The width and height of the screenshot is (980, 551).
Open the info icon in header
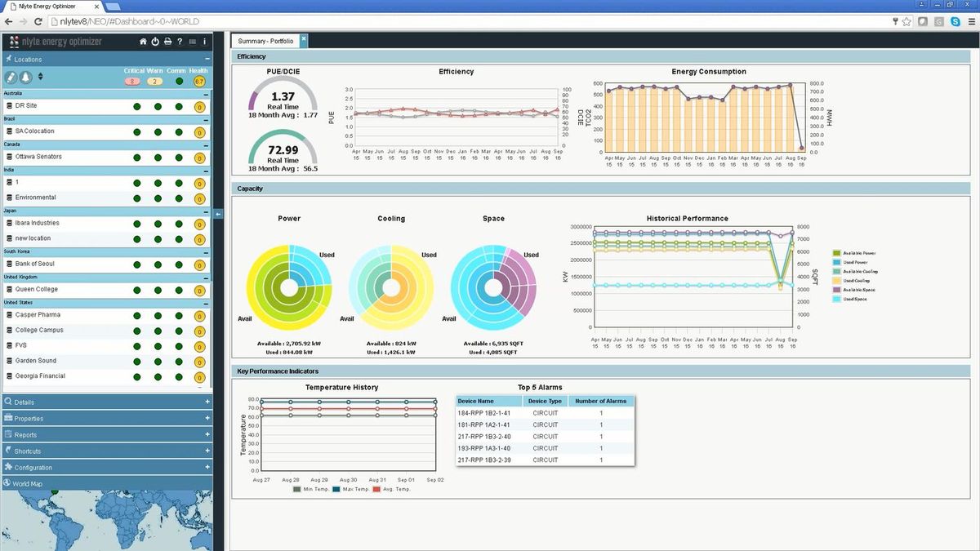[204, 41]
